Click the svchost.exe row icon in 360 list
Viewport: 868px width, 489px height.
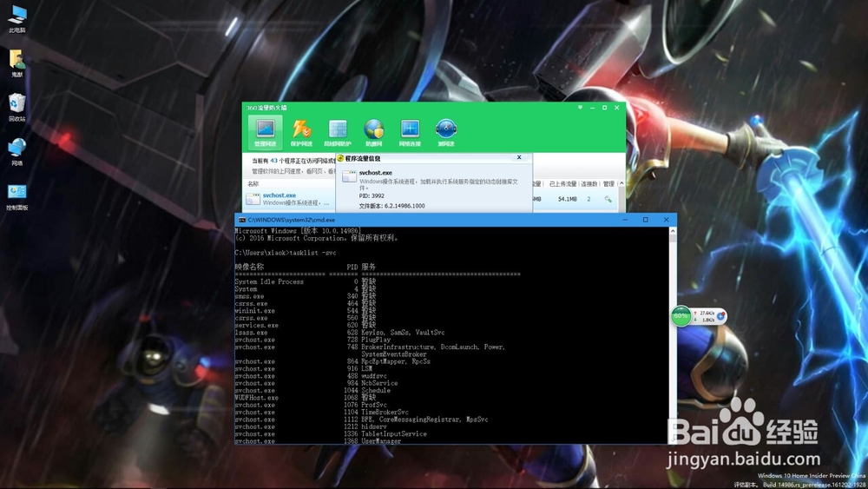coord(253,199)
